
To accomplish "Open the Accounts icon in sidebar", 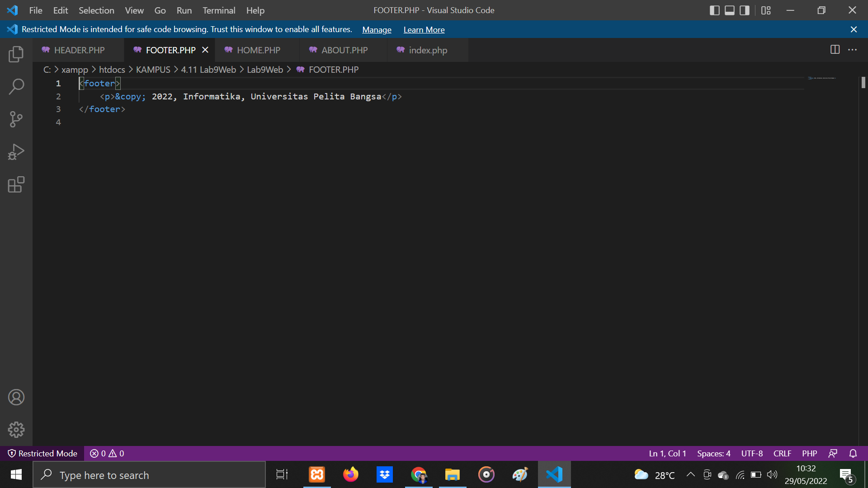I will point(16,397).
